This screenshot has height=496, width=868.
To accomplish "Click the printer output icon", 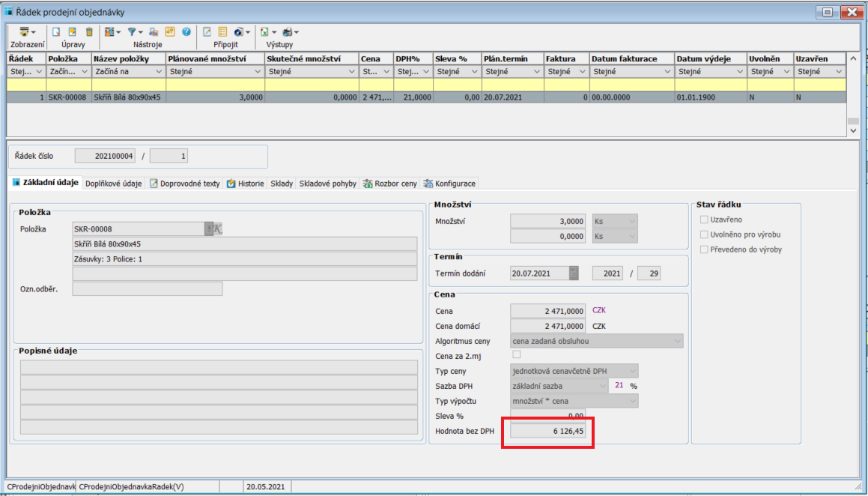I will 288,32.
